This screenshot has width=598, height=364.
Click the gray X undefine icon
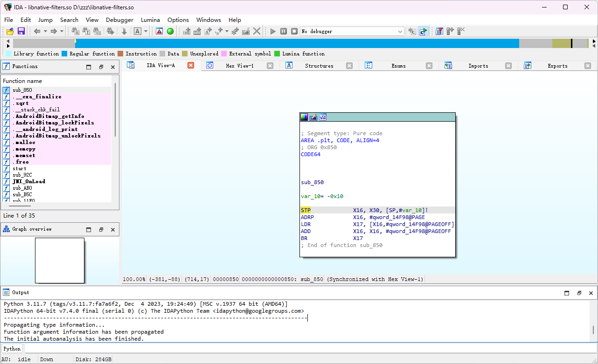click(257, 31)
